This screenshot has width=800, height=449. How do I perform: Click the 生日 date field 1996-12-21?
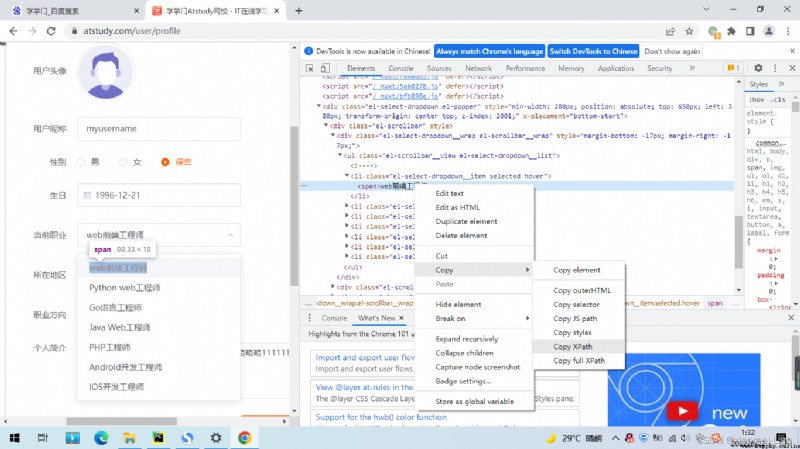click(x=159, y=195)
